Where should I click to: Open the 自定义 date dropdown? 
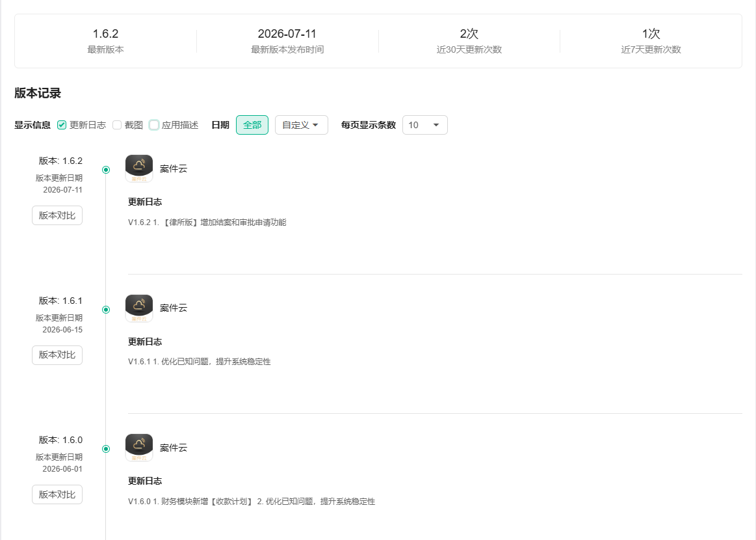[x=302, y=125]
